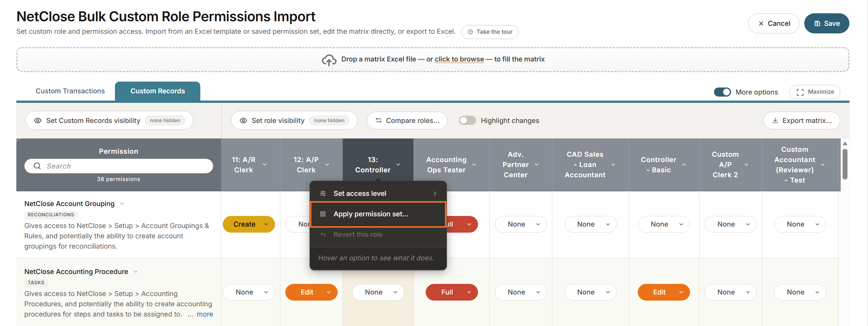Open the Set access level submenu arrow

click(x=435, y=194)
